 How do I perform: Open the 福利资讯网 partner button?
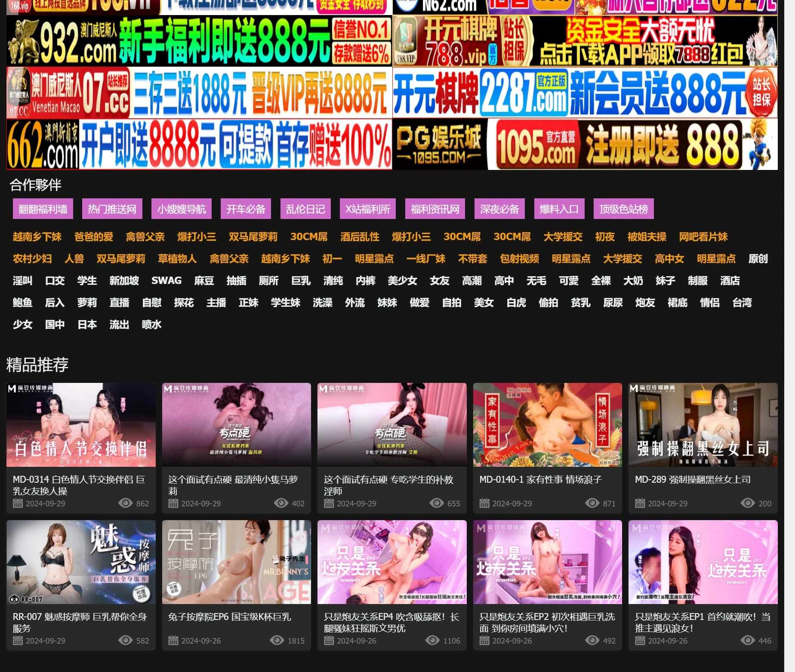(x=435, y=209)
